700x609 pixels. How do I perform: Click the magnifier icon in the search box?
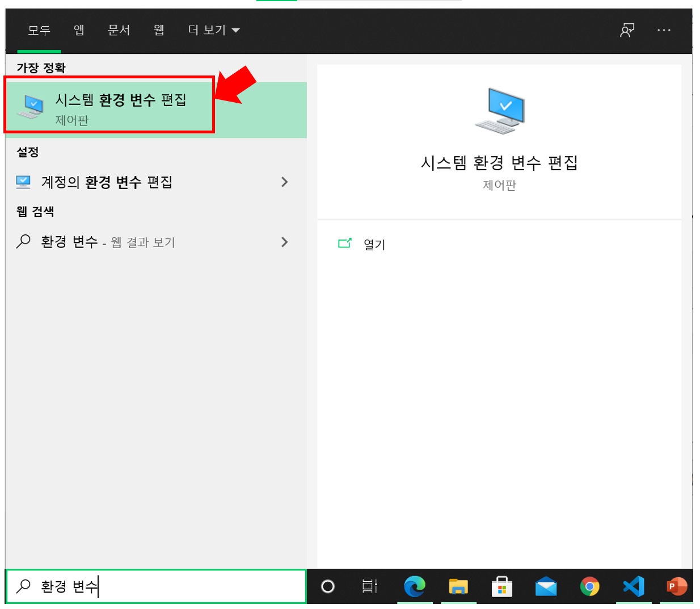23,586
